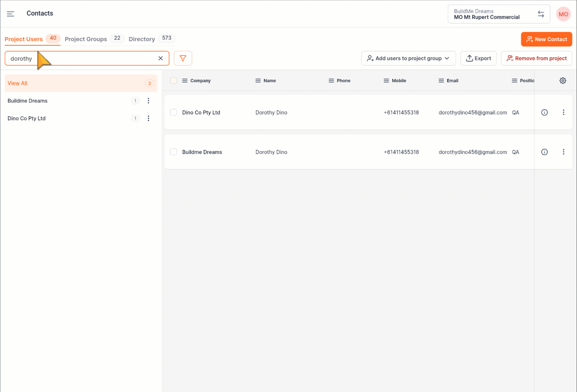Viewport: 577px width, 392px height.
Task: Toggle the select all rows checkbox
Action: (174, 80)
